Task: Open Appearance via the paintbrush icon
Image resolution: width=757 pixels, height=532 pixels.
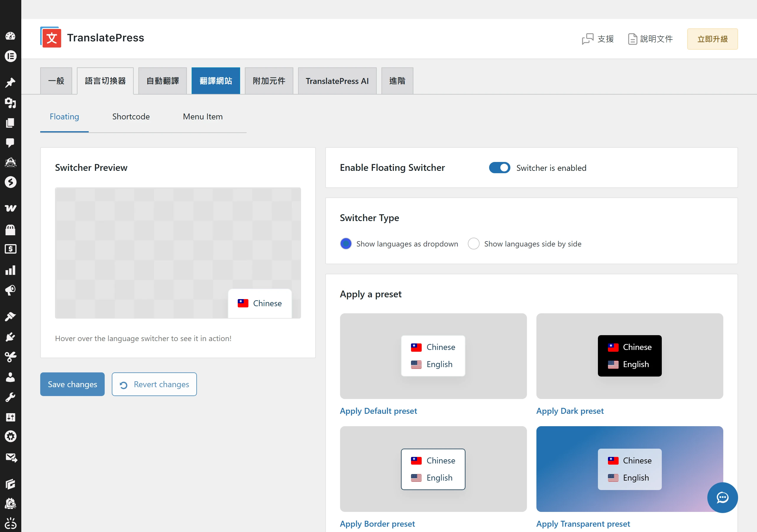Action: tap(11, 317)
